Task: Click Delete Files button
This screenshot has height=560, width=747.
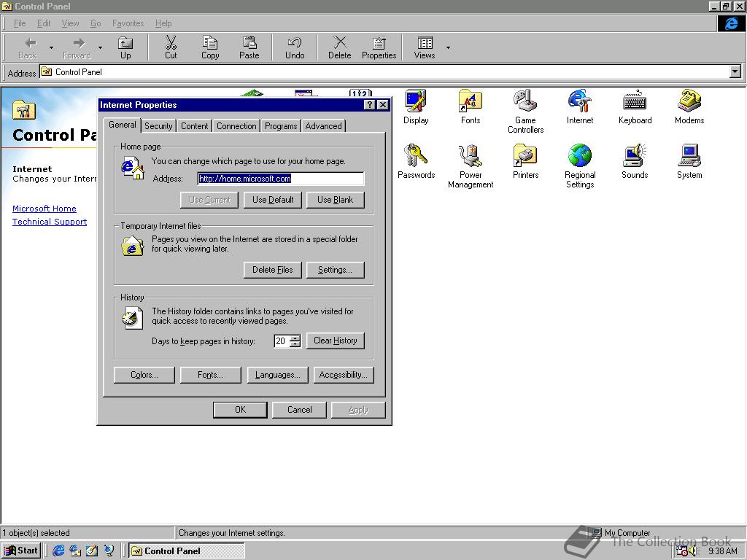Action: click(x=273, y=270)
